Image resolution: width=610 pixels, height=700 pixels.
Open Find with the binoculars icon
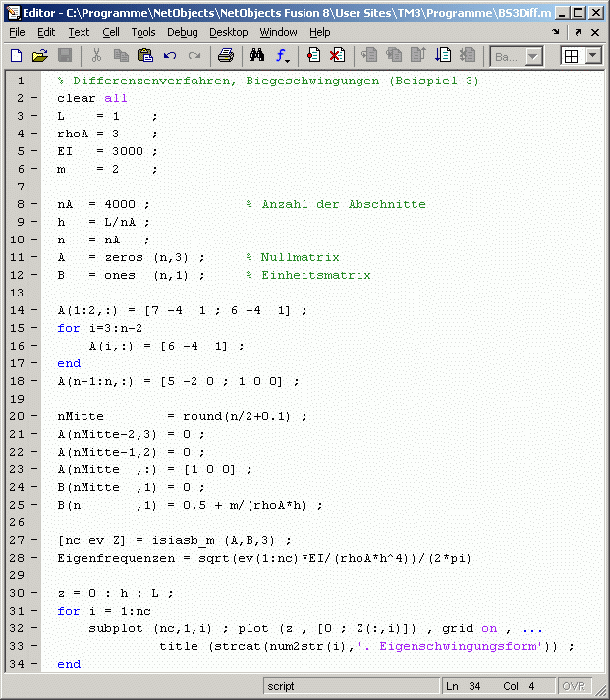coord(256,56)
